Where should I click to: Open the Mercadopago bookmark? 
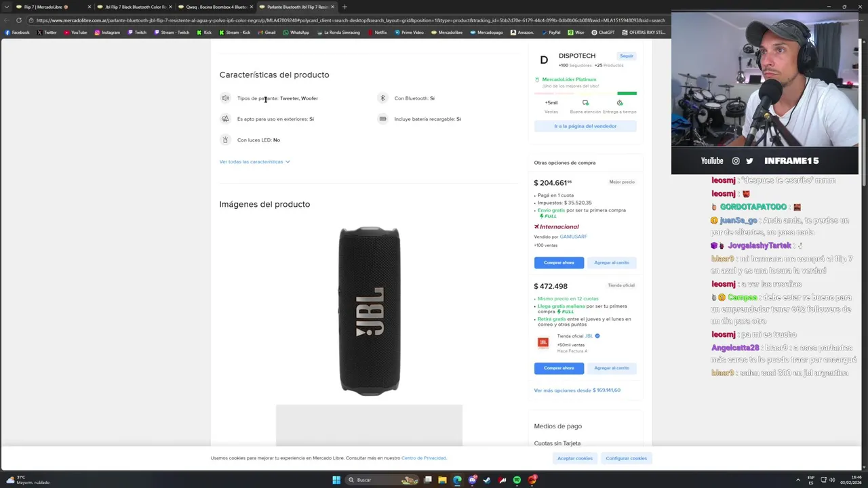(x=486, y=33)
